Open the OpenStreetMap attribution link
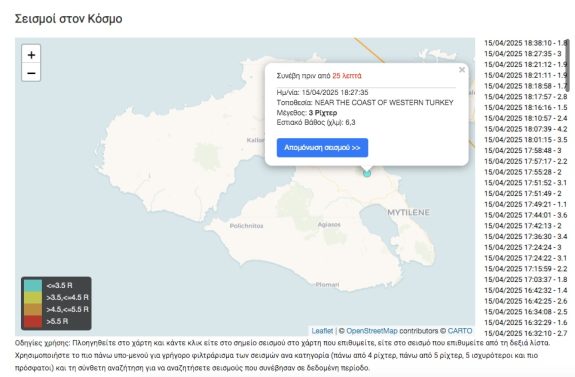Screen dimensions: 575x377 372,331
